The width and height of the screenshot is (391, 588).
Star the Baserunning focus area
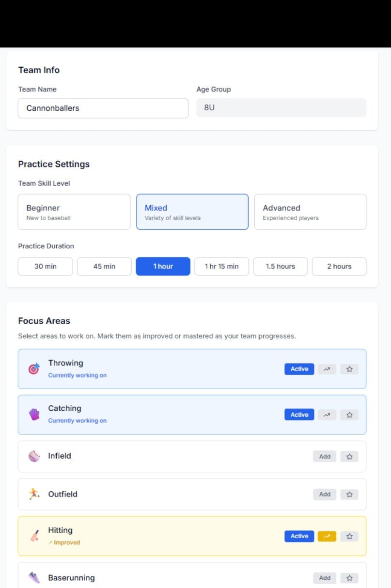(x=349, y=578)
